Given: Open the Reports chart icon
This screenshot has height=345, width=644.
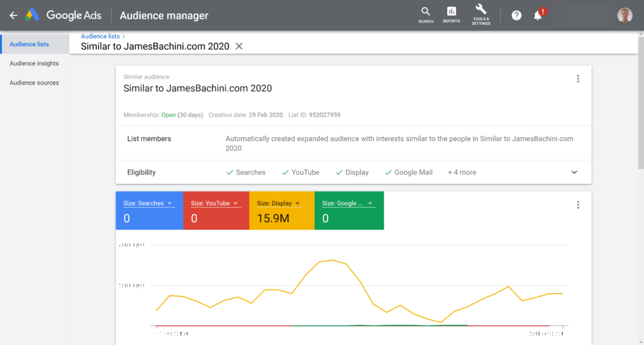Looking at the screenshot, I should (x=452, y=15).
